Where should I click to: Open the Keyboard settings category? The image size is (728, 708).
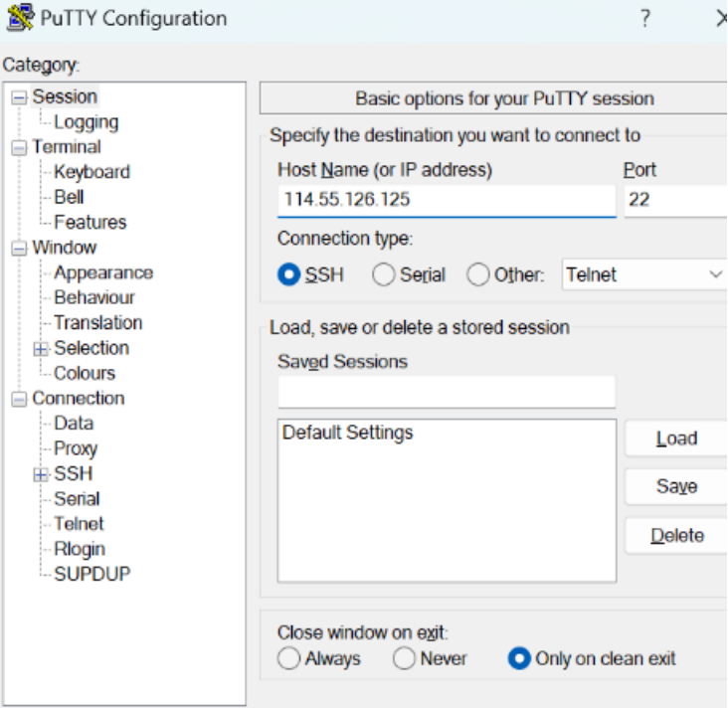click(x=91, y=172)
